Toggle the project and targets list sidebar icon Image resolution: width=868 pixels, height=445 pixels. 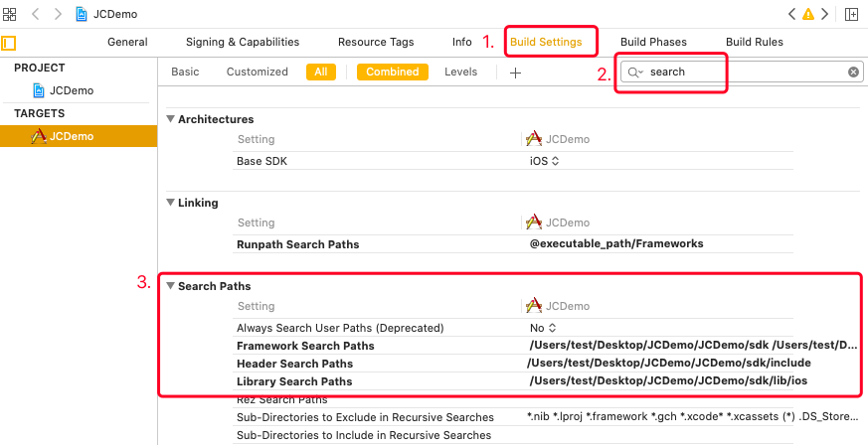pyautogui.click(x=8, y=43)
